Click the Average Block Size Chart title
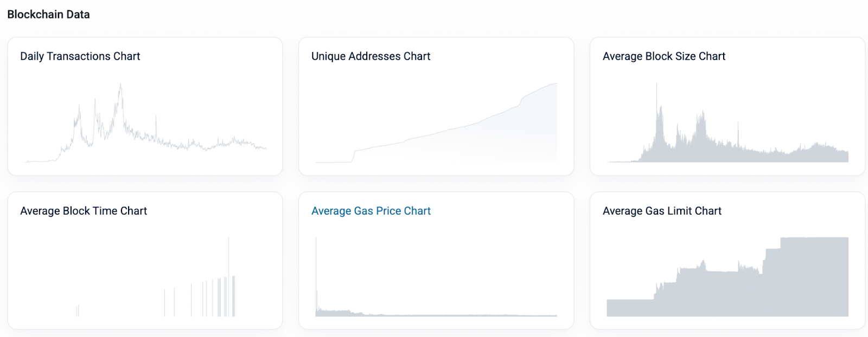Image resolution: width=868 pixels, height=337 pixels. click(663, 56)
